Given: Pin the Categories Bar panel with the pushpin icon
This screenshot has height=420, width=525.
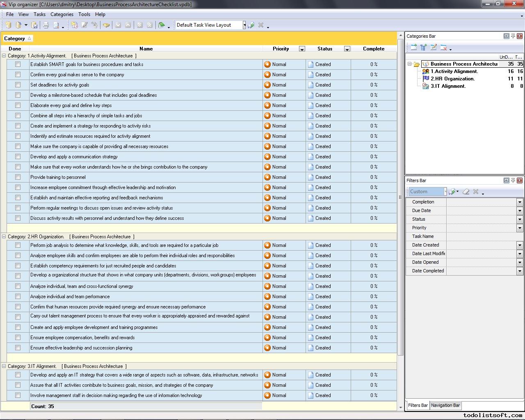Looking at the screenshot, I should coord(513,36).
